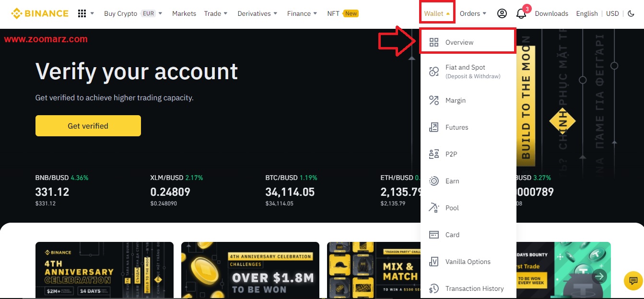The height and width of the screenshot is (299, 644).
Task: Click the Fiat and Spot icon
Action: click(x=434, y=72)
